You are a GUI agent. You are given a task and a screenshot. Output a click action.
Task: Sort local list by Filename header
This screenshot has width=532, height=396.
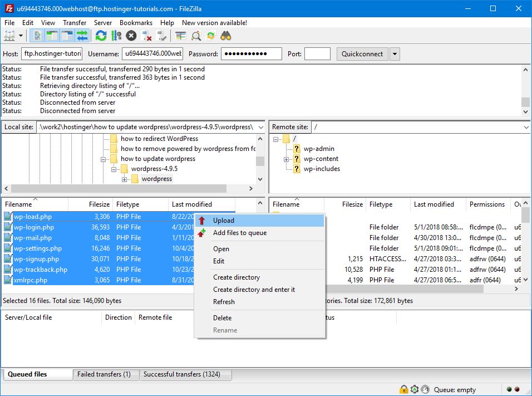click(35, 204)
